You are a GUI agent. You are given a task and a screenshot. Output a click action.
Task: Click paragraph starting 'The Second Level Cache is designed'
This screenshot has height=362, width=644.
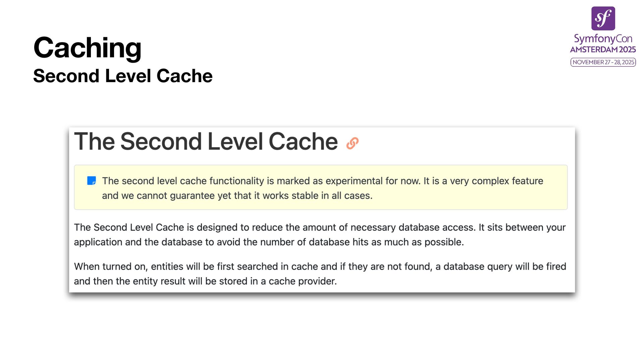[x=320, y=235]
